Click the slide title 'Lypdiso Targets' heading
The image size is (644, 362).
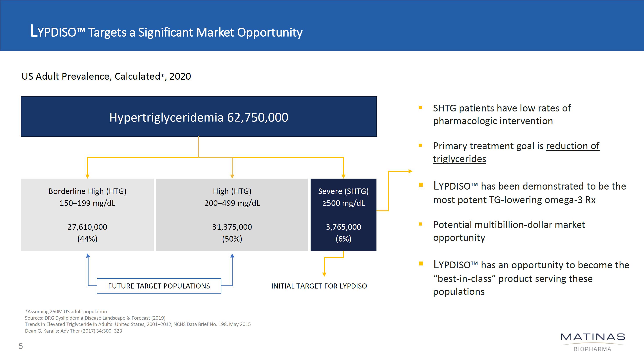(x=166, y=32)
